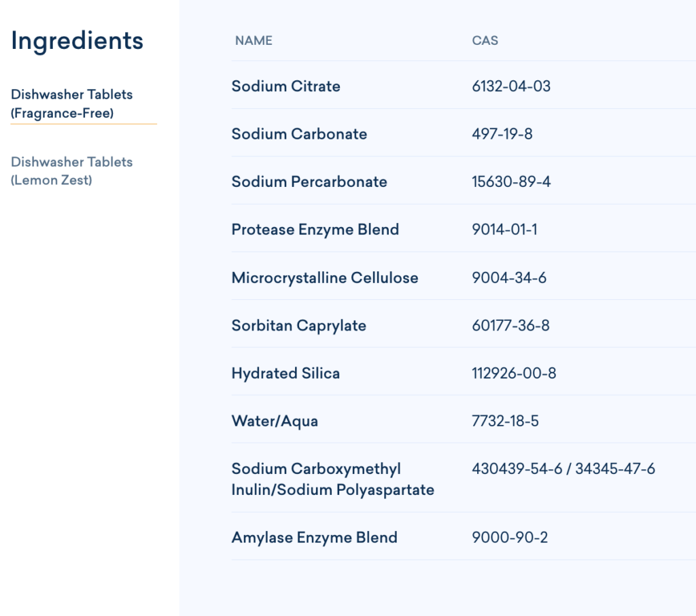Select the Sorbitan Caprylate ingredient
The height and width of the screenshot is (616, 696).
(x=298, y=326)
